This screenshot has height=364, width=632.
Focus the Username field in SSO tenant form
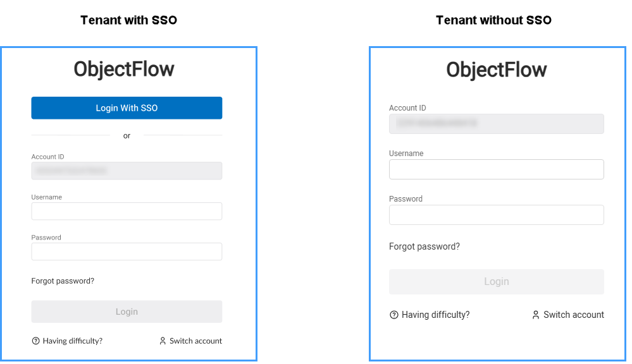[127, 211]
